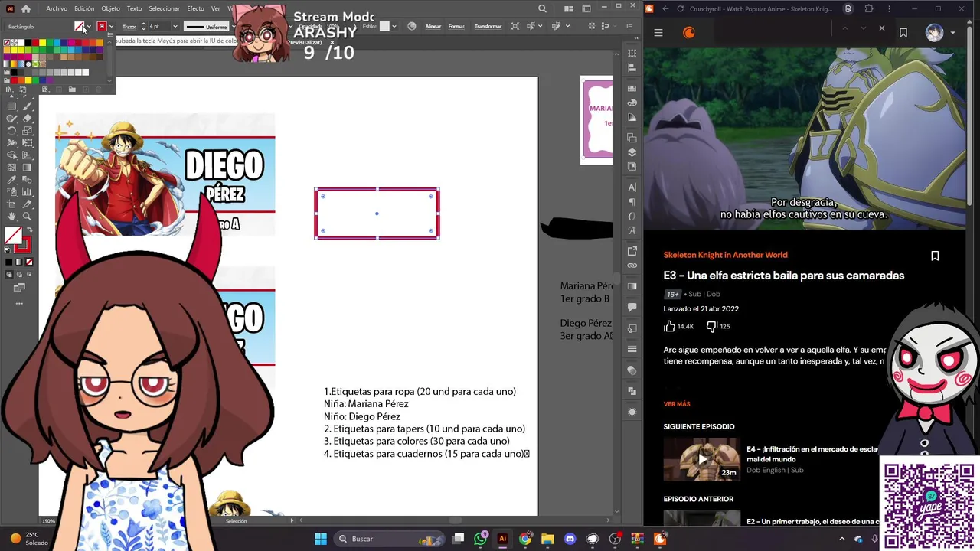Open the stroke weight 4 pt dropdown
Screen dimensions: 980x551
click(x=175, y=26)
